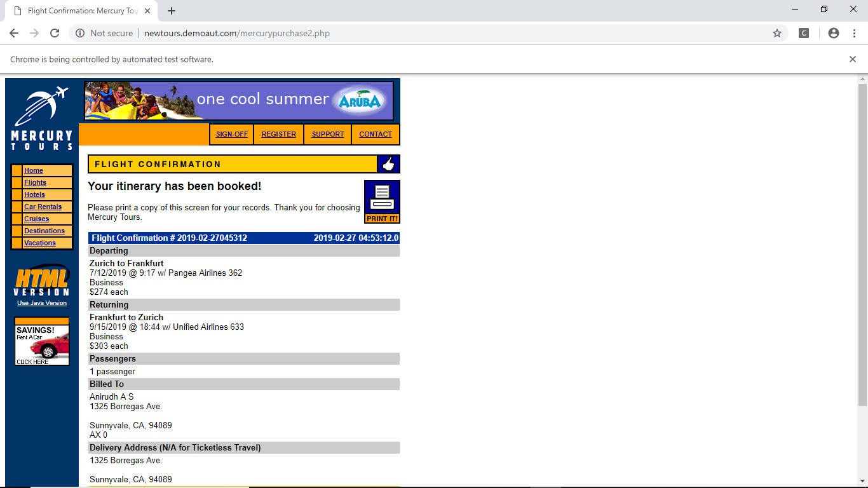Click the page vertical scrollbar

point(862,245)
